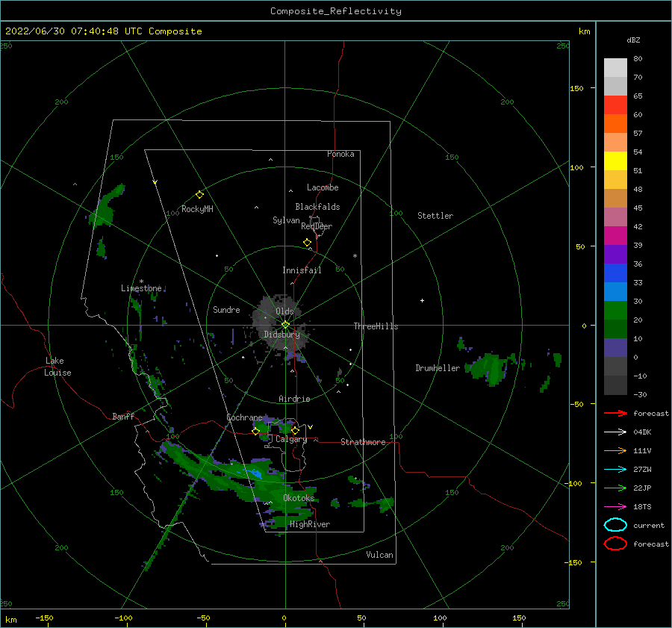672x628 pixels.
Task: Click the magenta 18TS arrow icon
Action: tap(615, 507)
